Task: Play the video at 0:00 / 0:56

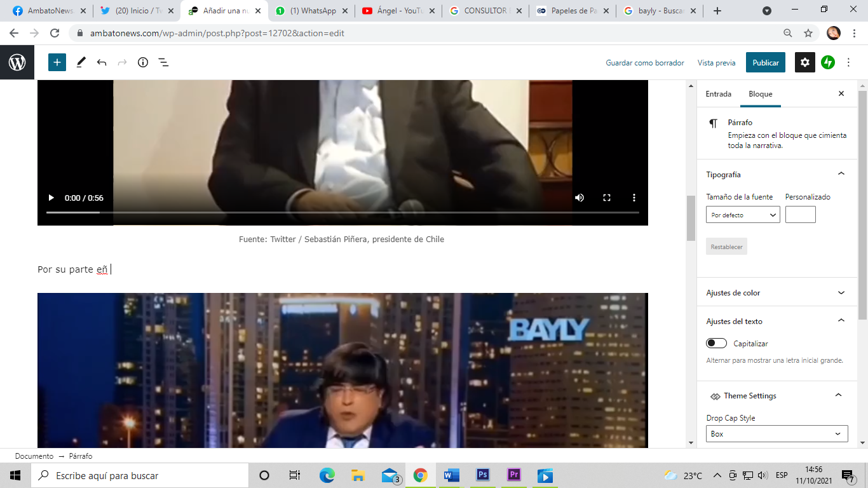Action: [51, 198]
